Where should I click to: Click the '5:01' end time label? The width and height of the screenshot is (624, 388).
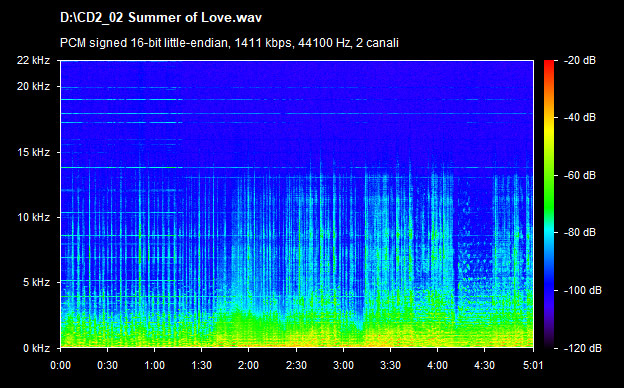pos(532,365)
